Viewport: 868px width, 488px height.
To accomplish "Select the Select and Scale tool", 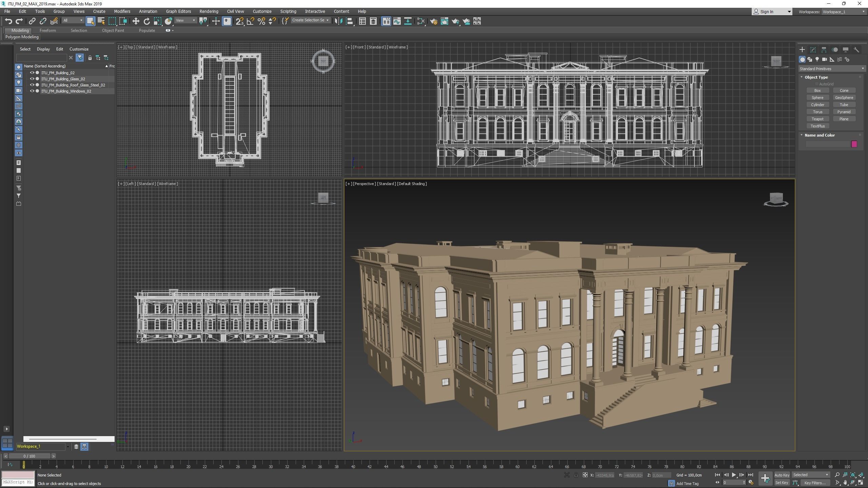I will [x=157, y=21].
